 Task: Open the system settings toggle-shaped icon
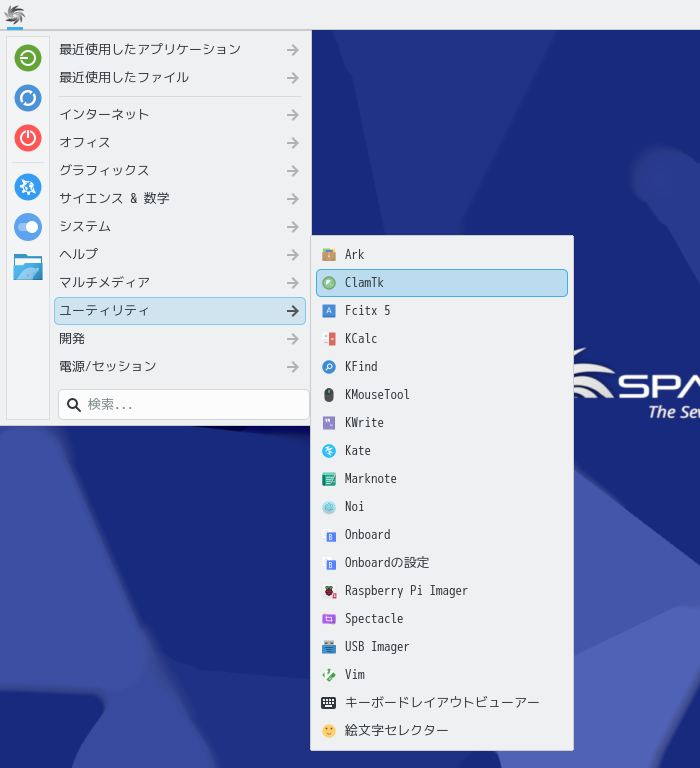click(28, 227)
